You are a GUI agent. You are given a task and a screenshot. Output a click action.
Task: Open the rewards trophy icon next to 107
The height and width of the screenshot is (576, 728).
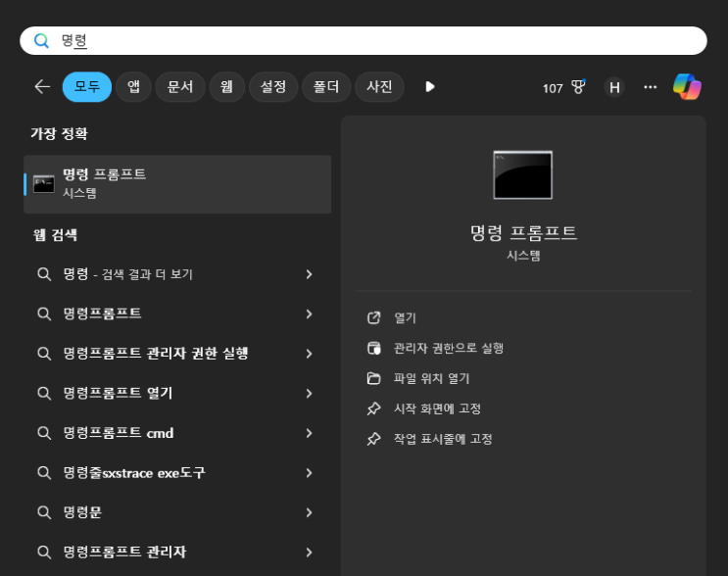[578, 87]
